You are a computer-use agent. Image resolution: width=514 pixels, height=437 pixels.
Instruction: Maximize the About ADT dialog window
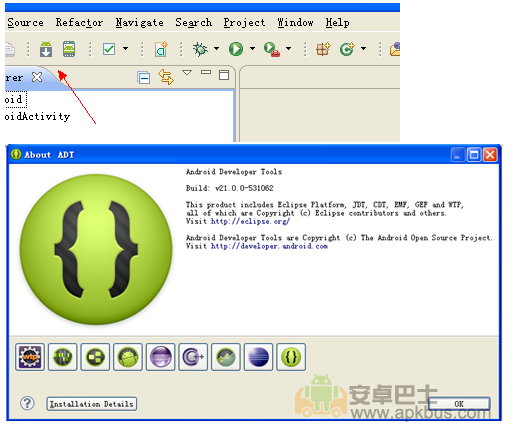click(x=474, y=155)
